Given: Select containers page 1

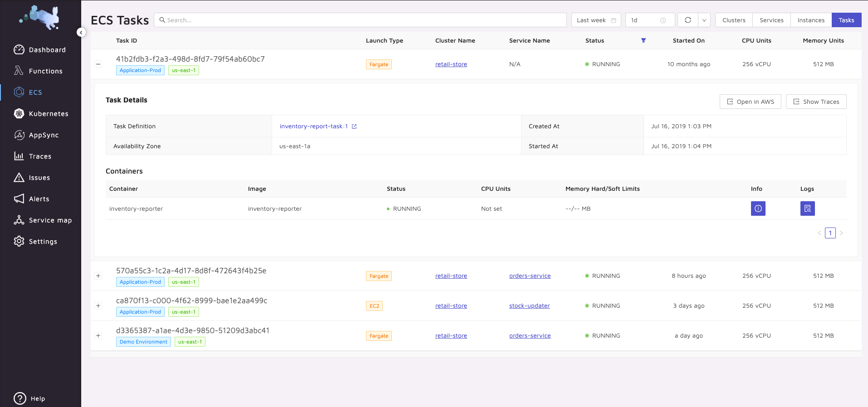Looking at the screenshot, I should pos(830,233).
